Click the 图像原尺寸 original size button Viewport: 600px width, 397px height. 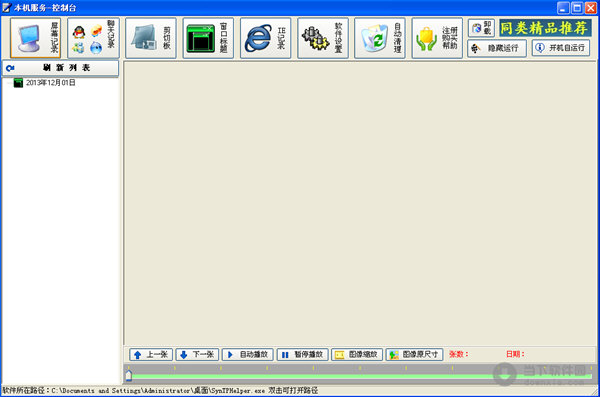pyautogui.click(x=414, y=355)
